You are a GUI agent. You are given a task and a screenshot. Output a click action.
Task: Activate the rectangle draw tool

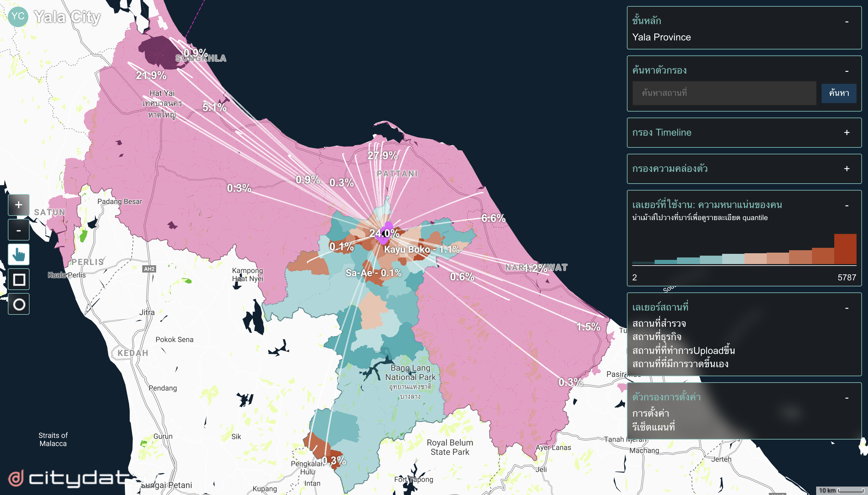(x=19, y=279)
